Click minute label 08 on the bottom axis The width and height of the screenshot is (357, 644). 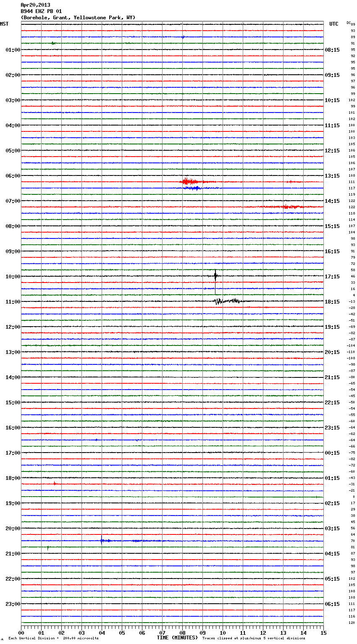point(182,633)
